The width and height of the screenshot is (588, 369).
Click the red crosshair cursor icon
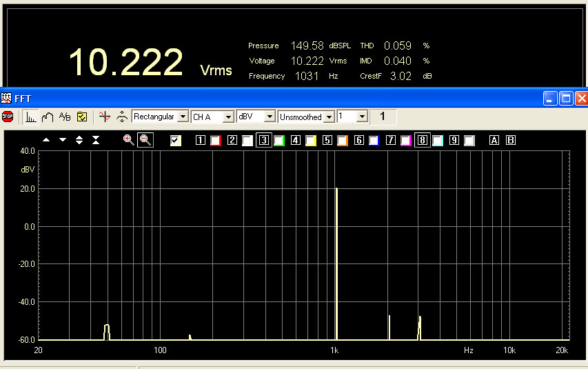coord(104,117)
